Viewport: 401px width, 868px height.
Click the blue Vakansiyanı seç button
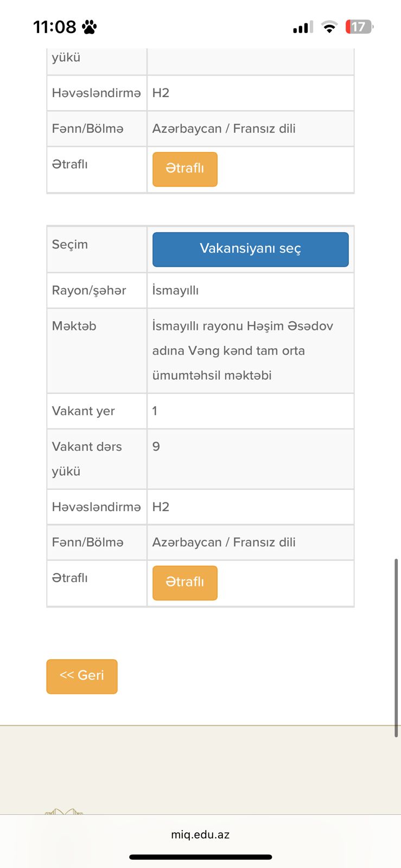(250, 249)
